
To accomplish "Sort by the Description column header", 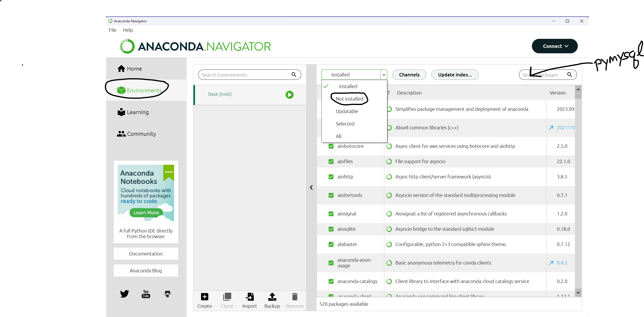I will pos(409,93).
